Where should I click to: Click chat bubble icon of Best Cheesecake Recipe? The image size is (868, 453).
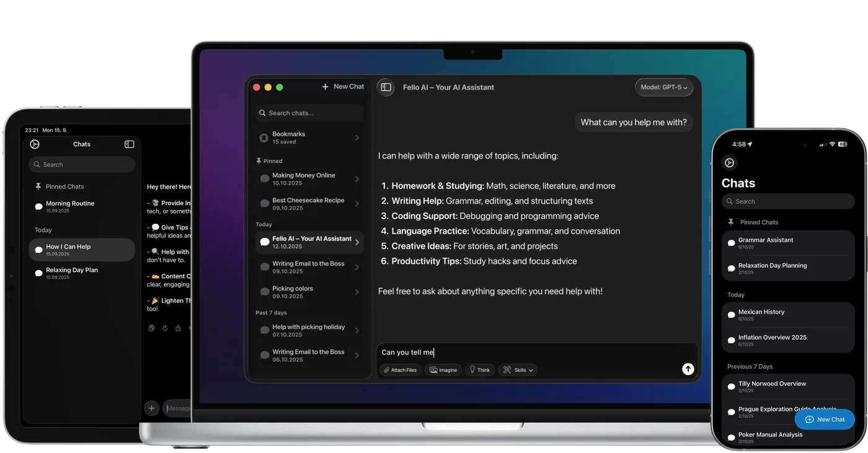(265, 204)
